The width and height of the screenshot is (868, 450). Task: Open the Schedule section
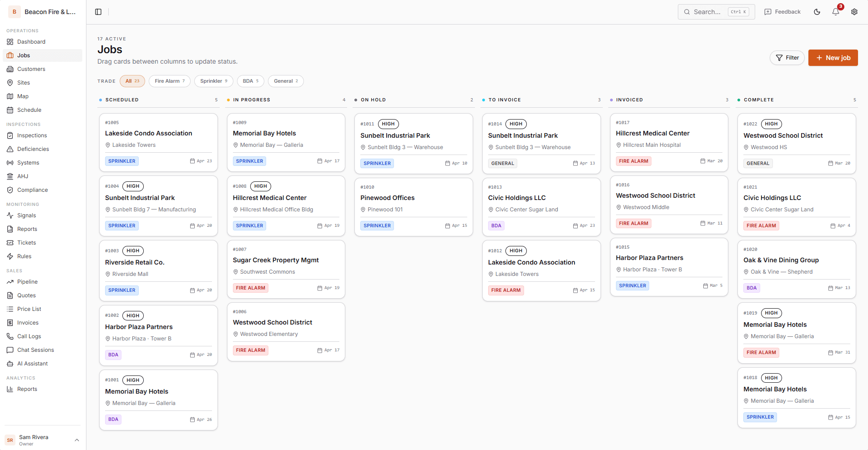click(29, 110)
